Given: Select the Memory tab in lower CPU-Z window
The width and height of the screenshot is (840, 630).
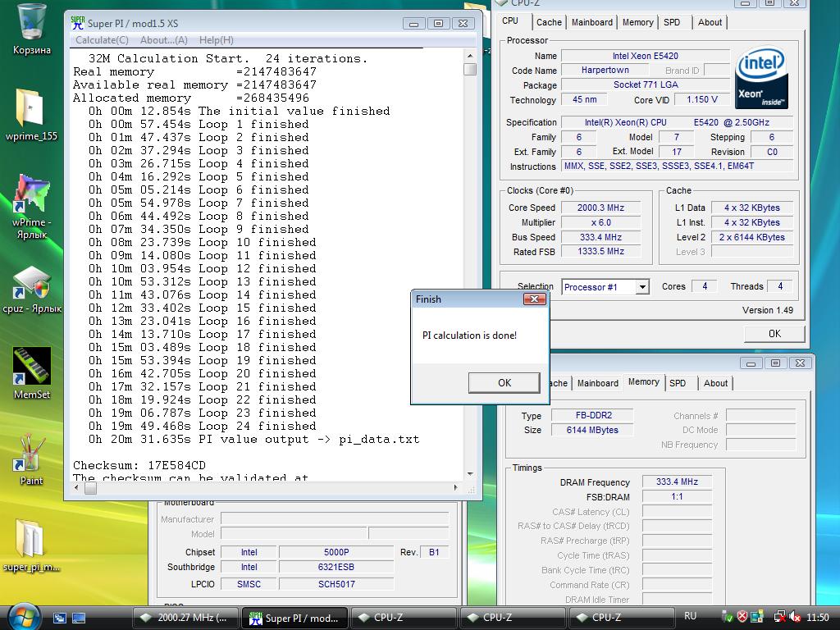Looking at the screenshot, I should point(643,382).
